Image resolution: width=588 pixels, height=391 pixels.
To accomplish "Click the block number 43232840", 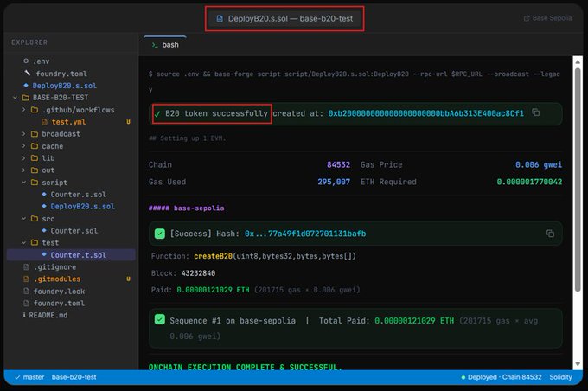I will point(198,273).
